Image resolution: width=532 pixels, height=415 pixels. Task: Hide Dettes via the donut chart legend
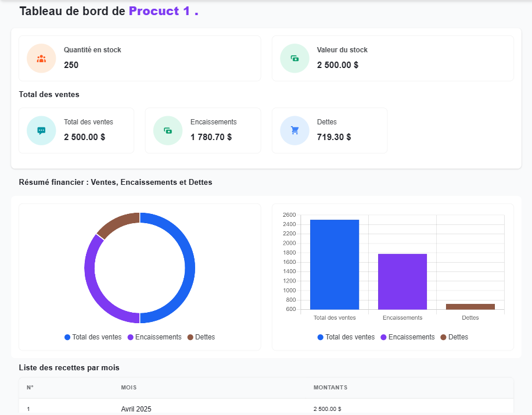click(201, 337)
